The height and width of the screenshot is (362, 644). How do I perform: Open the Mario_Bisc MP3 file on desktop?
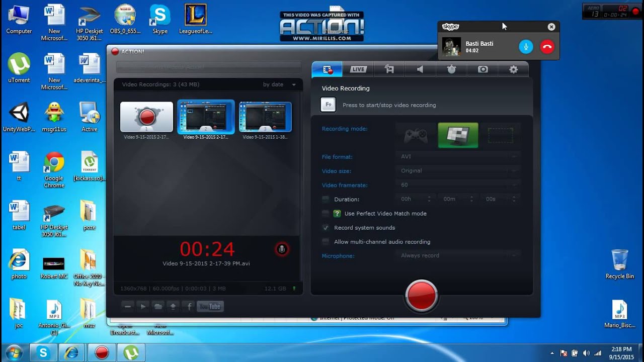(620, 314)
